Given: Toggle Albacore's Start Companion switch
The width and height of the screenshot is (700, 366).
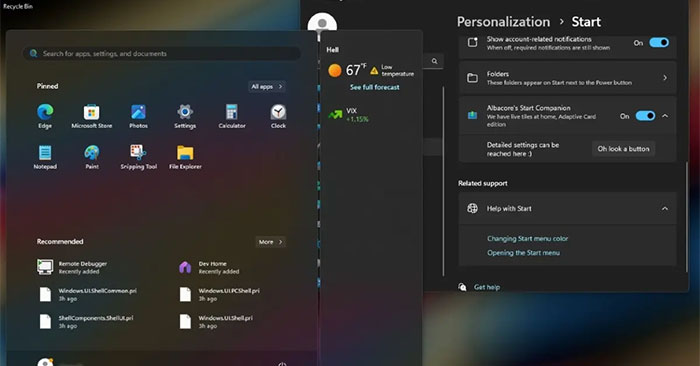Looking at the screenshot, I should [646, 116].
